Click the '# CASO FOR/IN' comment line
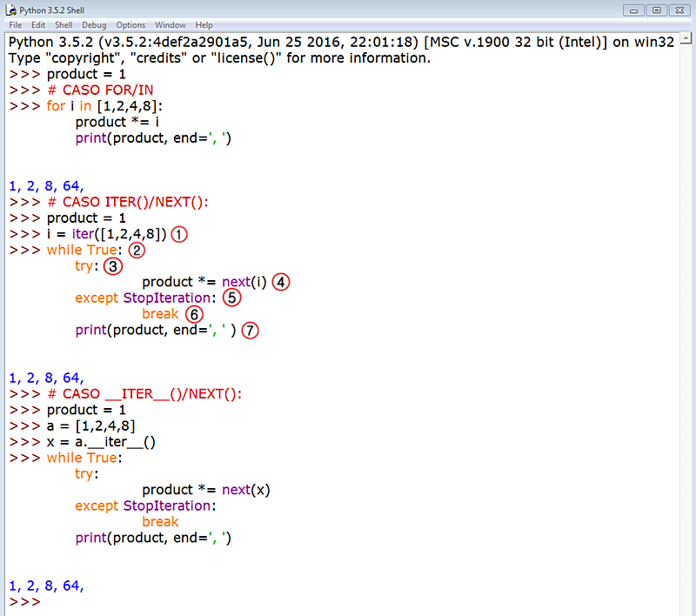This screenshot has height=616, width=696. tap(100, 90)
